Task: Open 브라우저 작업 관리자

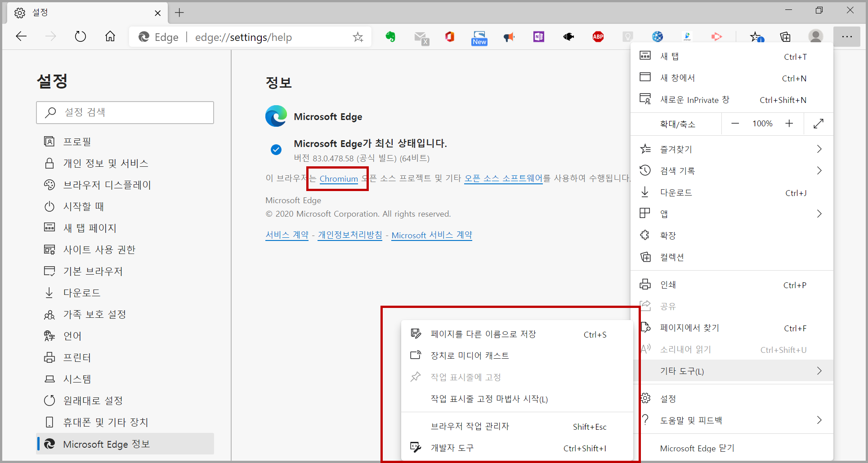Action: 517,426
